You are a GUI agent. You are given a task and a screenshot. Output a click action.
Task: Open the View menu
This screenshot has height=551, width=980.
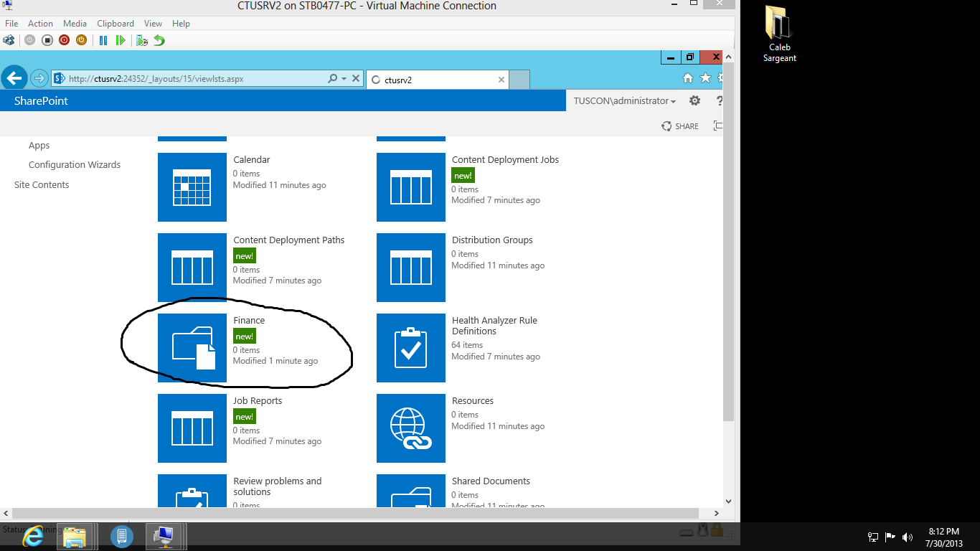[x=153, y=24]
